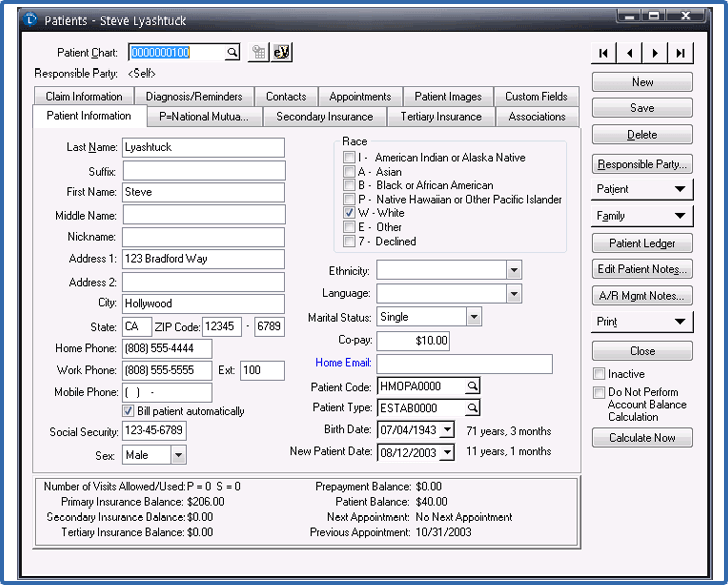This screenshot has width=728, height=585.
Task: Go to the last patient record
Action: pos(679,52)
